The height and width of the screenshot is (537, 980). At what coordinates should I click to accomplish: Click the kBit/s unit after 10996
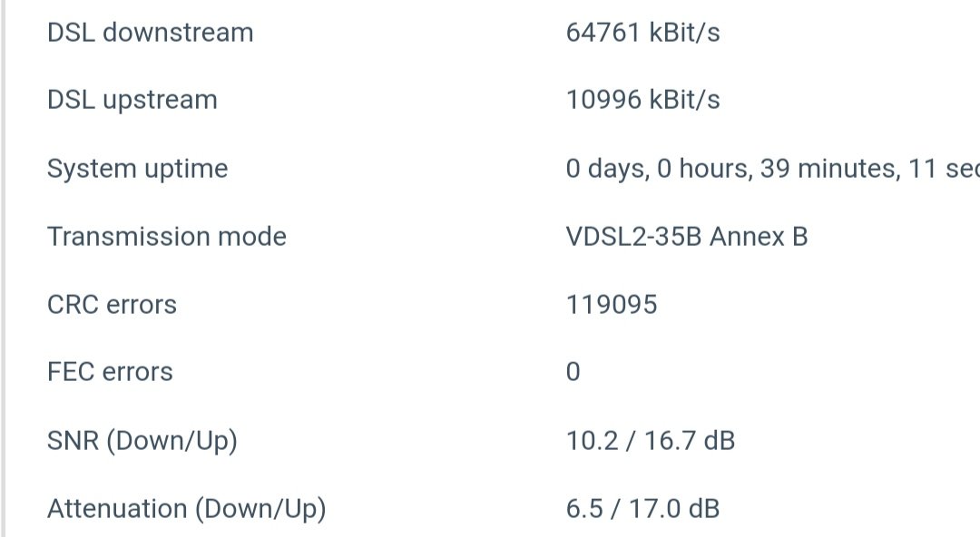tap(684, 100)
